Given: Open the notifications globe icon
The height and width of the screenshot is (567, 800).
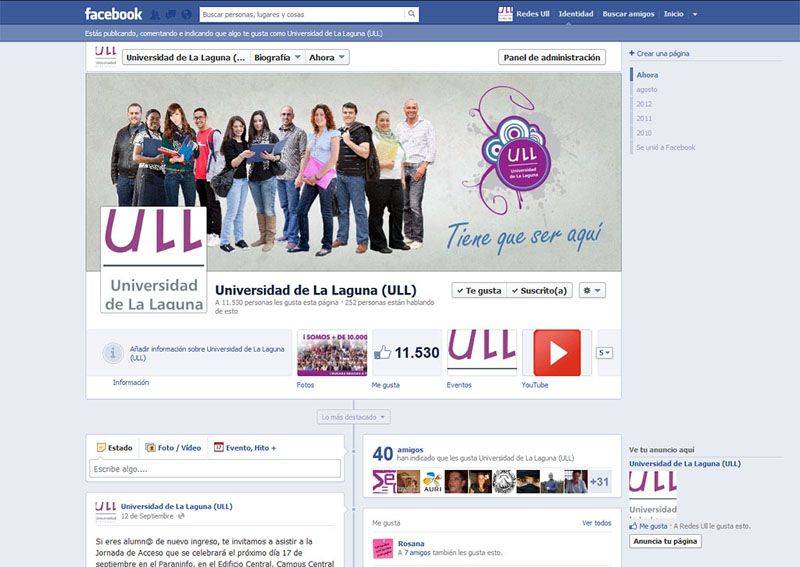Looking at the screenshot, I should [185, 14].
